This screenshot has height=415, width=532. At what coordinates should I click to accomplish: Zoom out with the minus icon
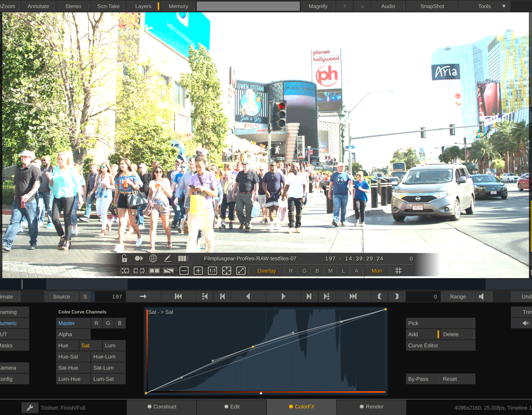click(x=184, y=271)
